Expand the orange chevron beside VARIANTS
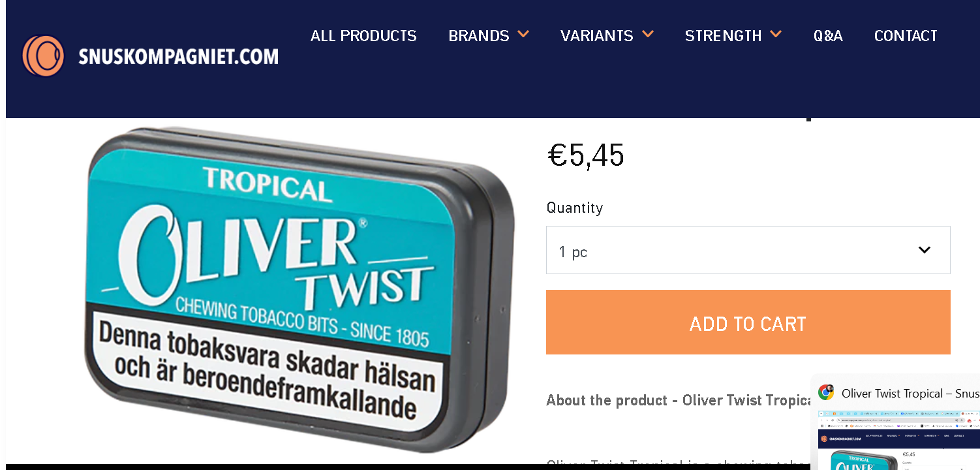980x470 pixels. coord(647,34)
